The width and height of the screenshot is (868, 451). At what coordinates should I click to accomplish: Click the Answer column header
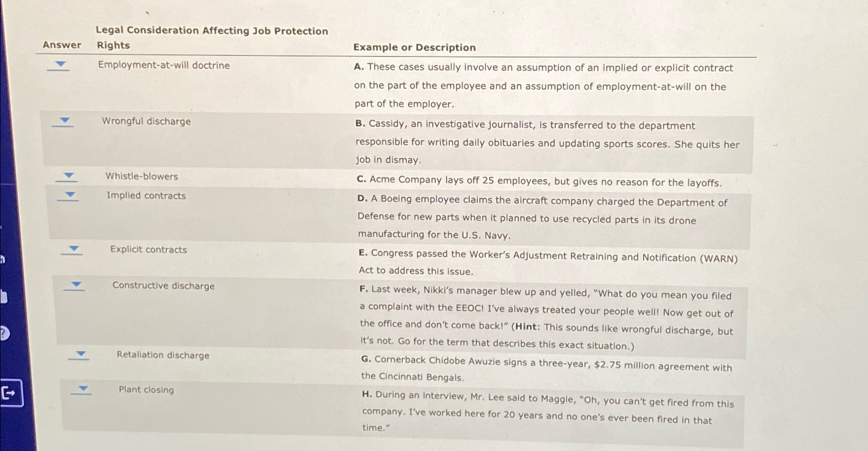pyautogui.click(x=62, y=45)
